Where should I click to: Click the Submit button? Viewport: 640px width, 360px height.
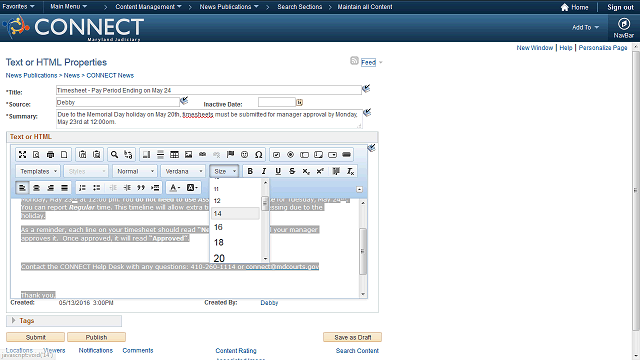(36, 338)
